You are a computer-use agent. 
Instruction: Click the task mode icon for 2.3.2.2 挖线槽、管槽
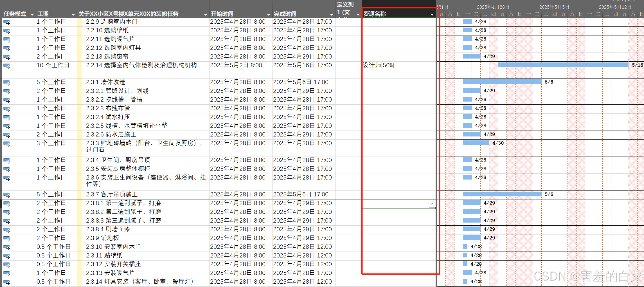pos(7,100)
